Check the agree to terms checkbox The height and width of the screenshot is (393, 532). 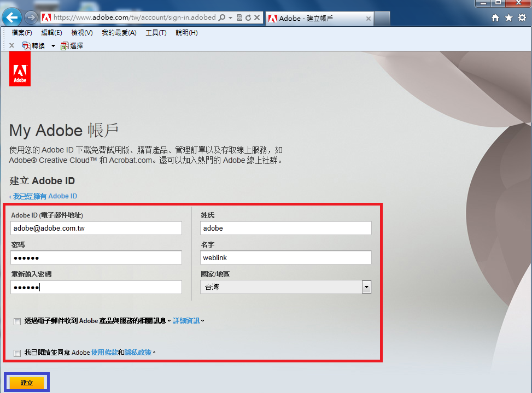point(17,353)
